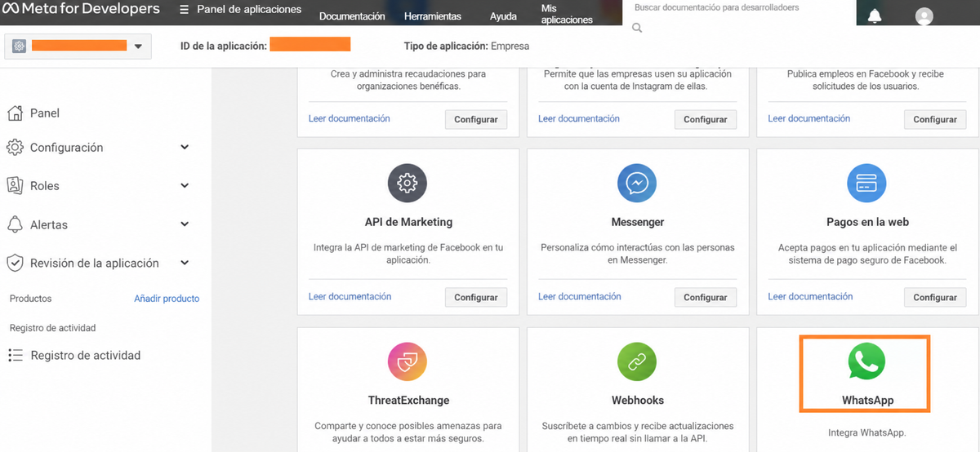Expand Revisión de la aplicación chevron

185,263
